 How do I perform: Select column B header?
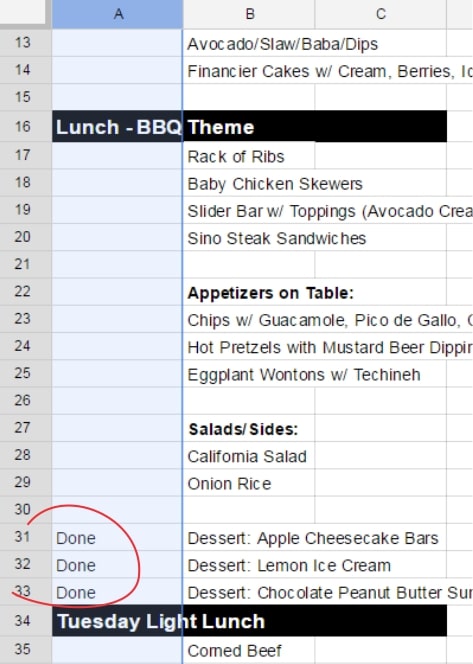[x=249, y=14]
